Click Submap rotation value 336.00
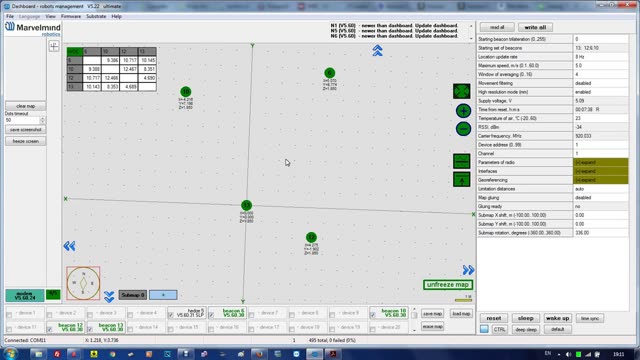The width and height of the screenshot is (640, 360). 600,233
